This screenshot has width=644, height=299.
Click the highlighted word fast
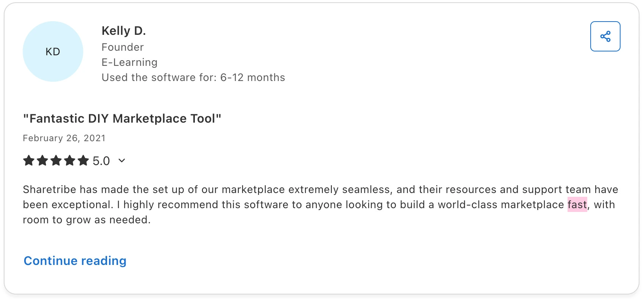point(577,204)
